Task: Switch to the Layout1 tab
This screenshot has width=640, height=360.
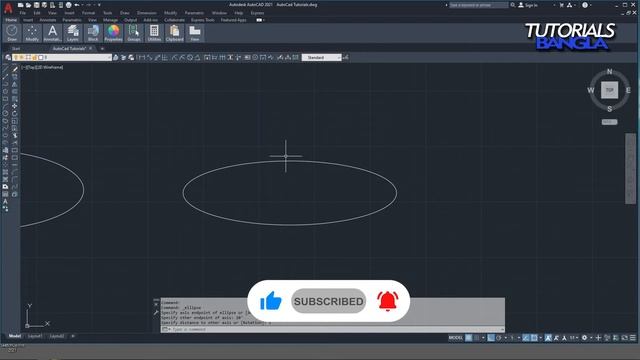Action: coord(35,336)
